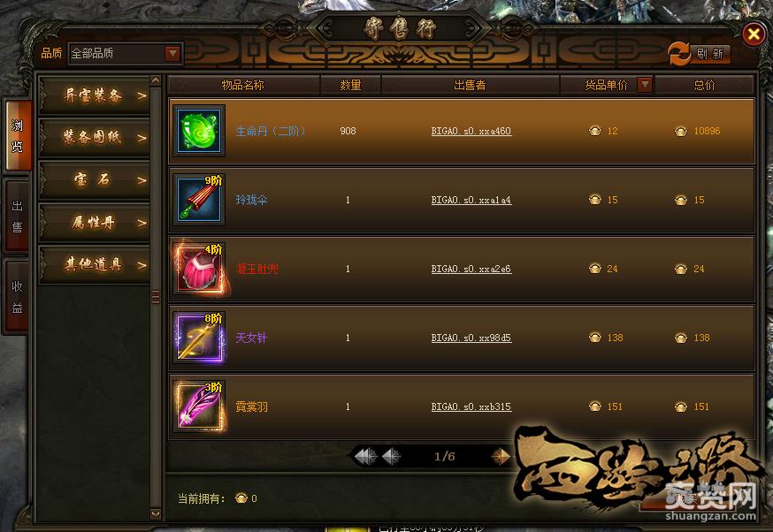Expand the 宝石 category
The width and height of the screenshot is (773, 532).
click(94, 179)
